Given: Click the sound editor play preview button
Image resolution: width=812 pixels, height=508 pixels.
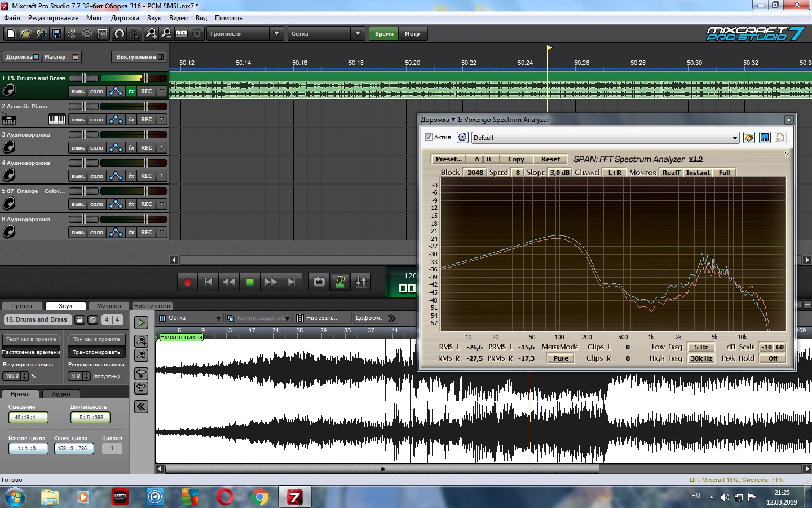Looking at the screenshot, I should [141, 322].
